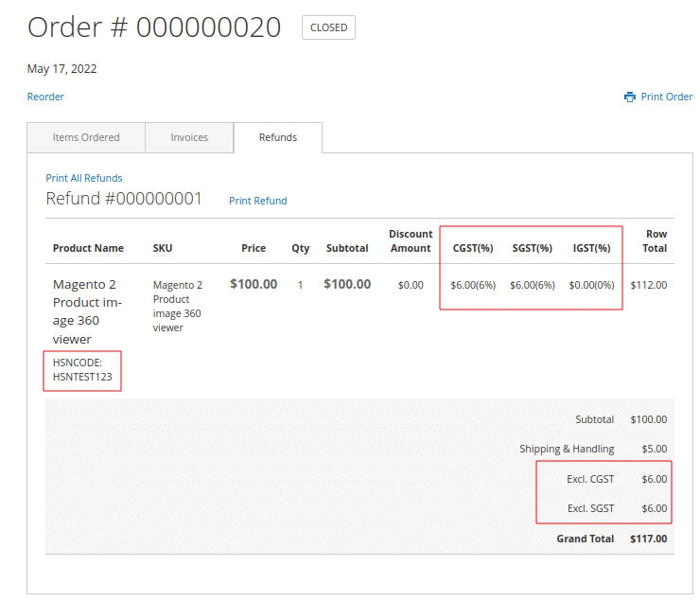
Task: Click the quantity value 1
Action: [301, 285]
